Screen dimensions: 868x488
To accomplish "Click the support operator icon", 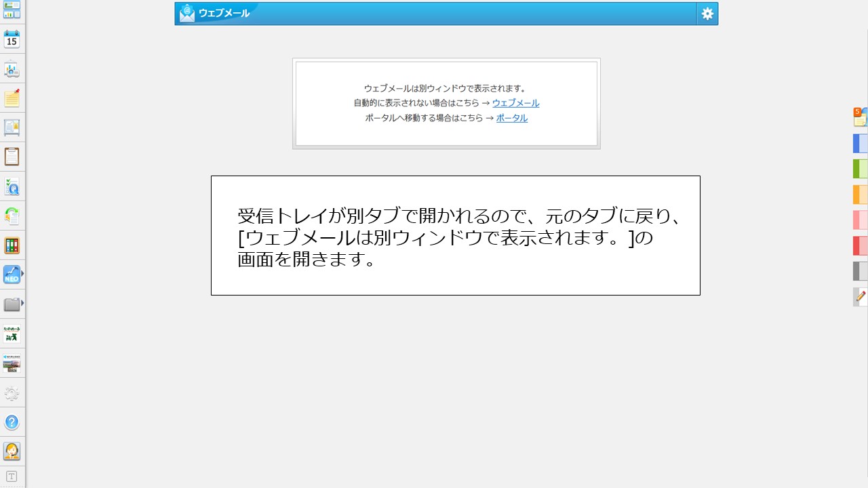I will (x=12, y=451).
